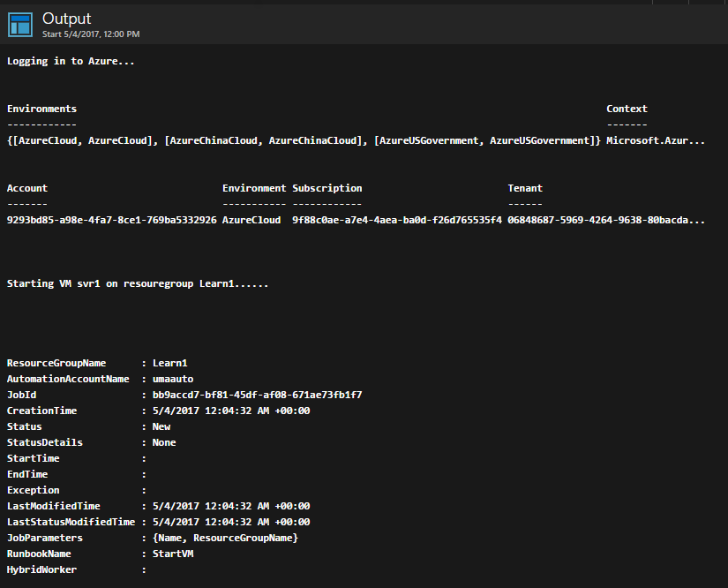This screenshot has height=588, width=728.
Task: Click the HybridWorker label
Action: 41,569
